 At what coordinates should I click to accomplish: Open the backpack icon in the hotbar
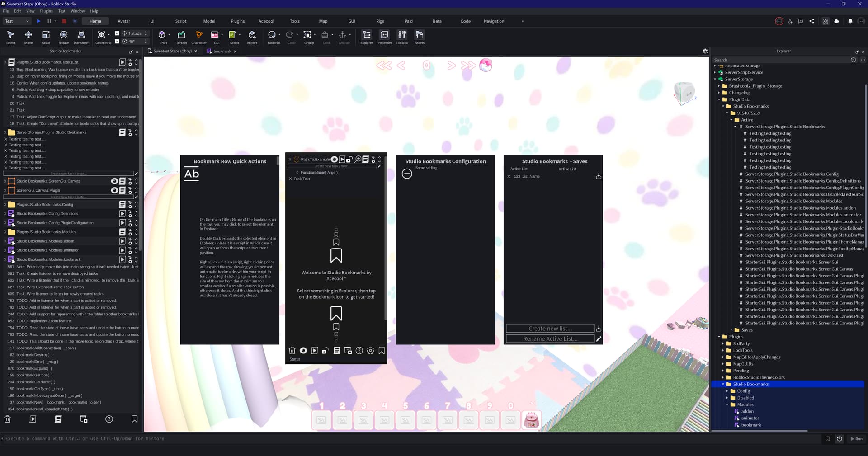tap(532, 420)
